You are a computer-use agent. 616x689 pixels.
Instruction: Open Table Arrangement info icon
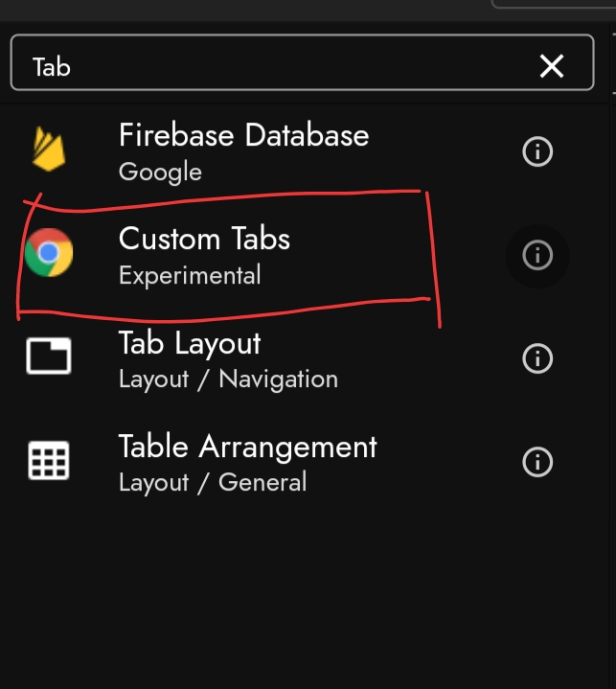click(537, 462)
